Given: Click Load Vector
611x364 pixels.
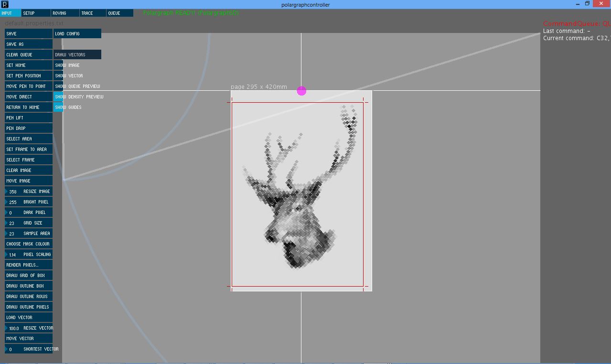Looking at the screenshot, I should [x=29, y=317].
